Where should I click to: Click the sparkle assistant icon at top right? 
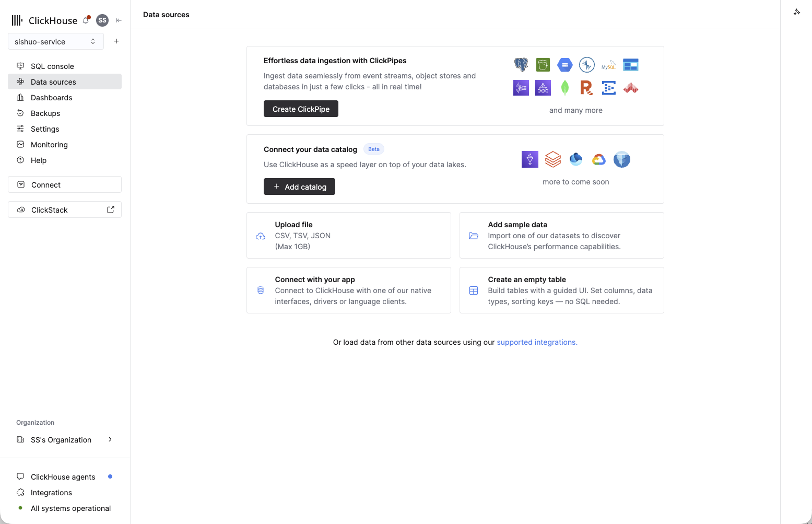797,12
